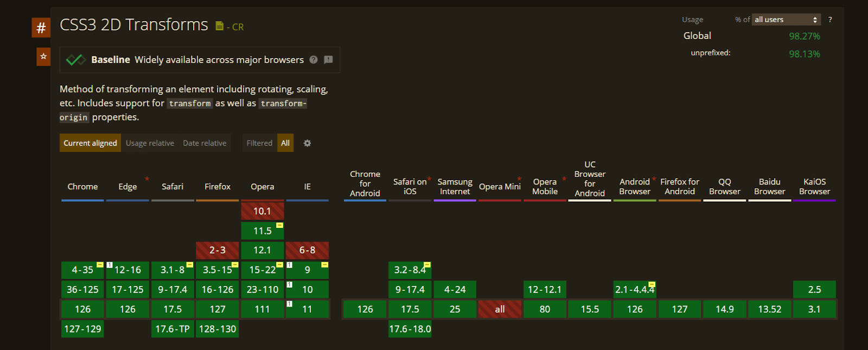Click the KaiOS Browser header
The width and height of the screenshot is (868, 350).
pos(815,187)
